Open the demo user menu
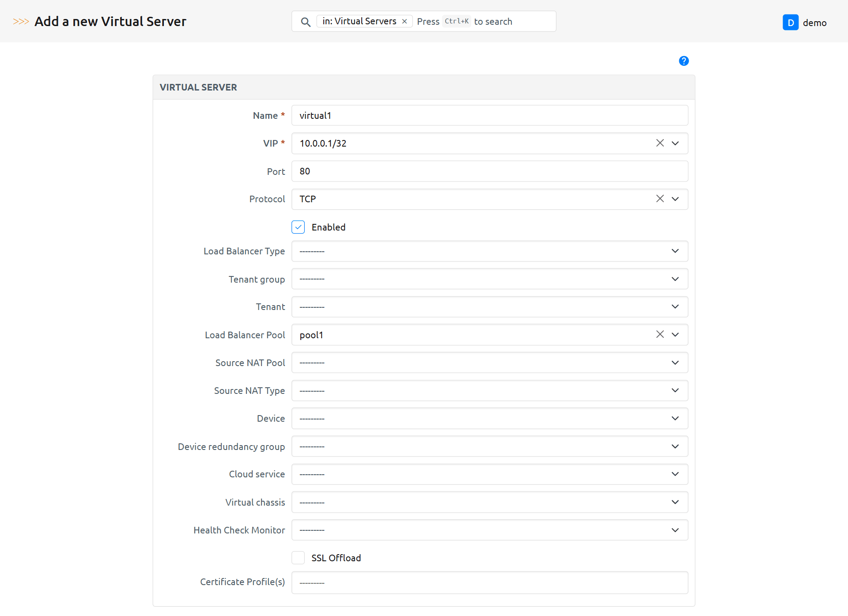Image resolution: width=848 pixels, height=616 pixels. [814, 23]
